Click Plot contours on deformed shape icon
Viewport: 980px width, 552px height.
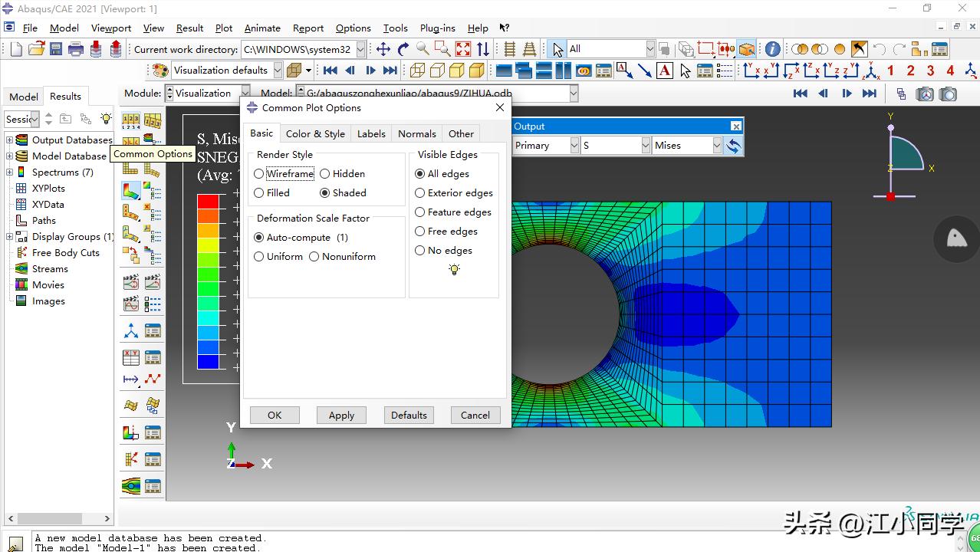click(x=131, y=190)
